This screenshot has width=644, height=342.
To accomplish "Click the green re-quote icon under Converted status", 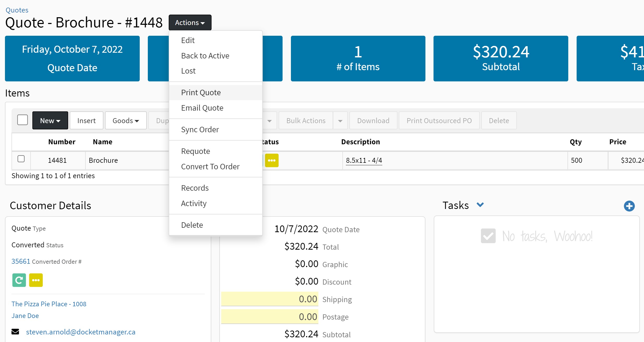I will (x=19, y=280).
